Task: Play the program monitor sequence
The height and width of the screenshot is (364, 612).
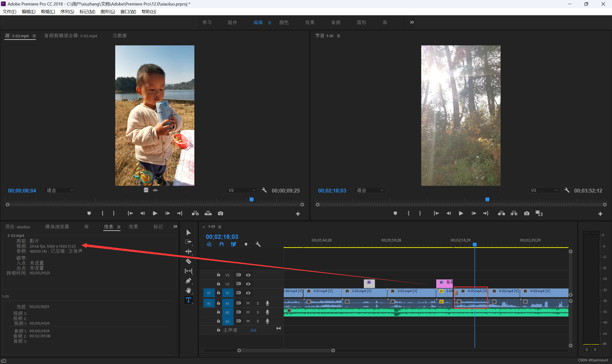Action: click(461, 213)
